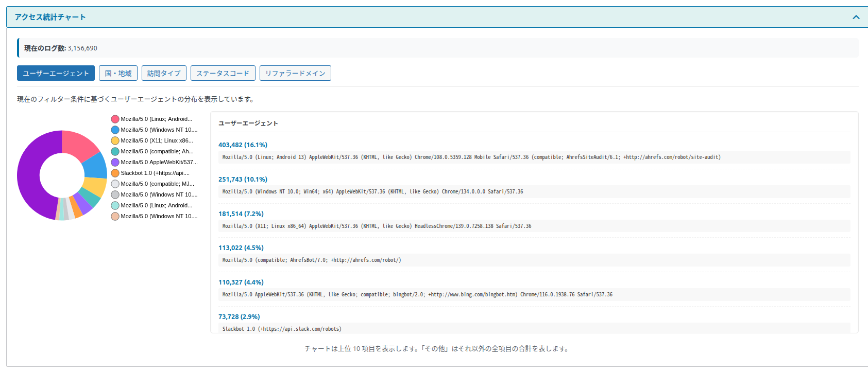Open the 訪問タイプ tab
This screenshot has width=868, height=373.
pos(164,73)
